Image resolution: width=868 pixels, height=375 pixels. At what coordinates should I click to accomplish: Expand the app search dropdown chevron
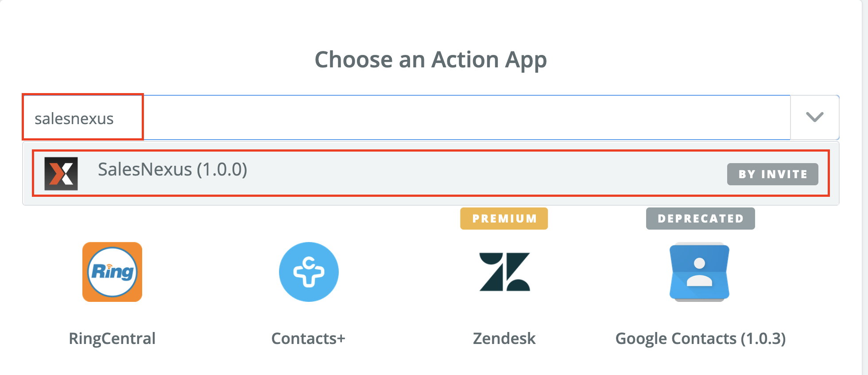tap(814, 117)
